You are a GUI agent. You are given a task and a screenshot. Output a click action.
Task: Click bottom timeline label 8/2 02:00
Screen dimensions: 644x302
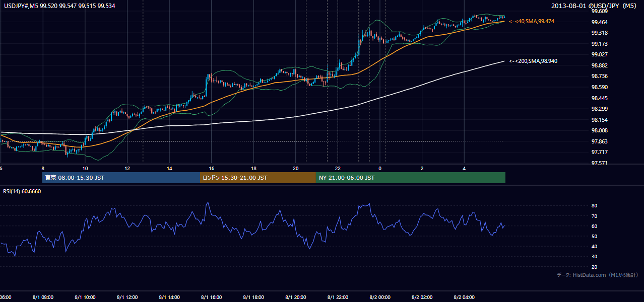422,297
